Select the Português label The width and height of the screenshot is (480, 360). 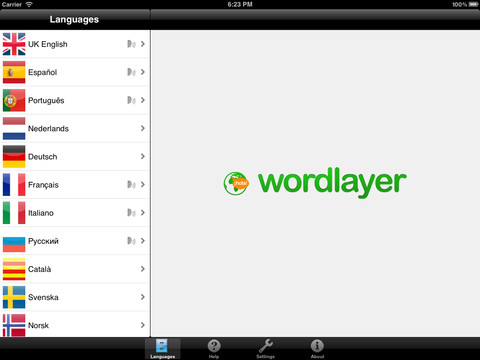coord(46,101)
